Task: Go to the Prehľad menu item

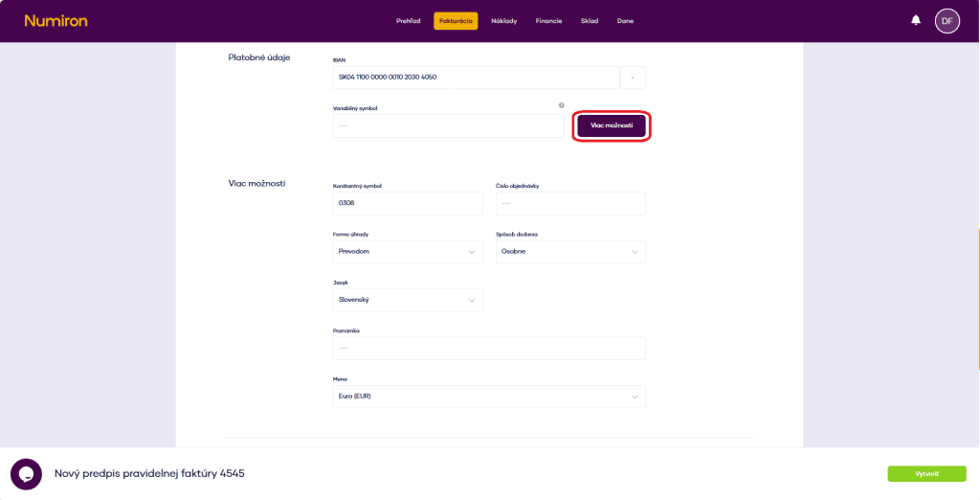Action: (409, 21)
